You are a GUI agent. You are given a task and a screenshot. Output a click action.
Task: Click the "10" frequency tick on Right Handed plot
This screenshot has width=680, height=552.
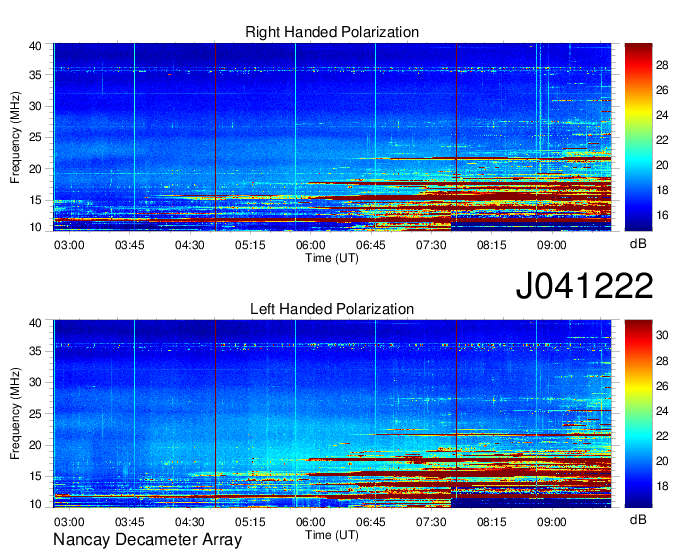[x=35, y=227]
